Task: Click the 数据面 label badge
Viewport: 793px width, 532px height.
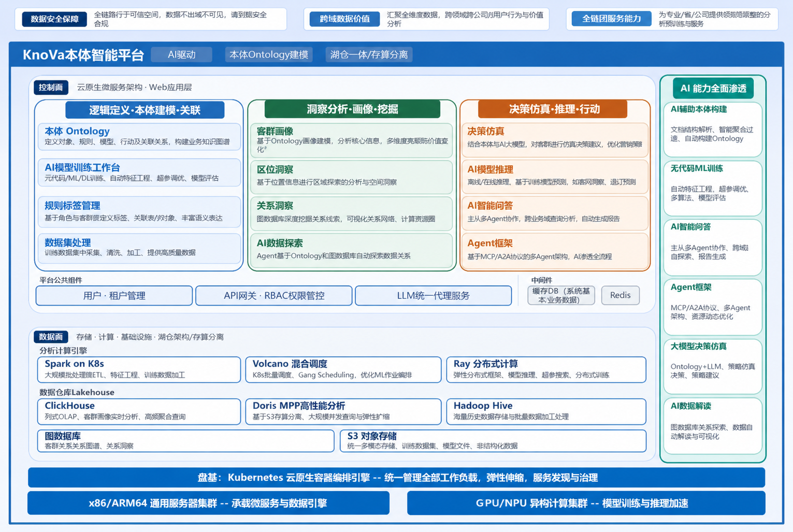Action: coord(51,337)
